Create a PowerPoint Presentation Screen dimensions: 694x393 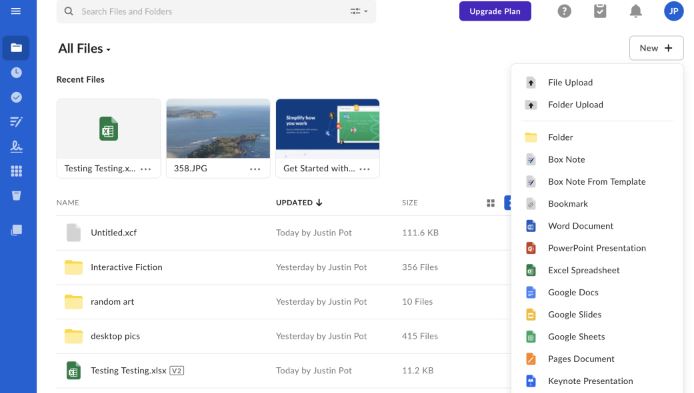(x=597, y=248)
